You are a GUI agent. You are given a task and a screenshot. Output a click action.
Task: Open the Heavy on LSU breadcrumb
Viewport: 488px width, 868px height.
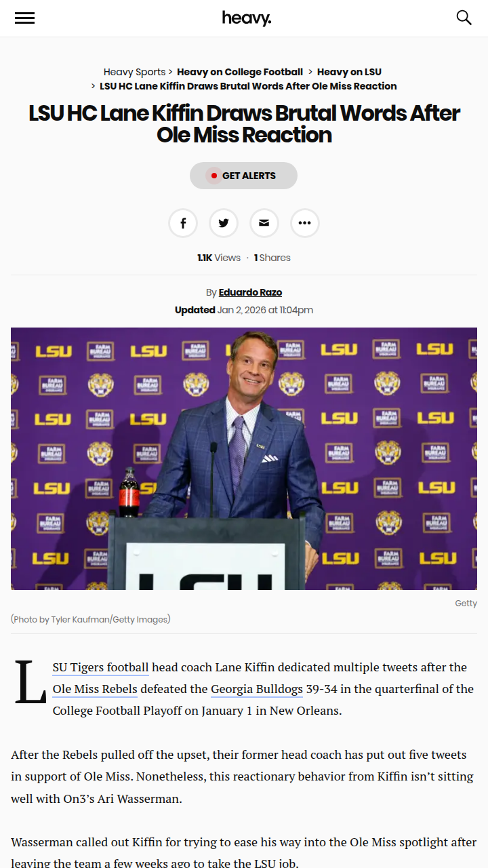tap(349, 72)
